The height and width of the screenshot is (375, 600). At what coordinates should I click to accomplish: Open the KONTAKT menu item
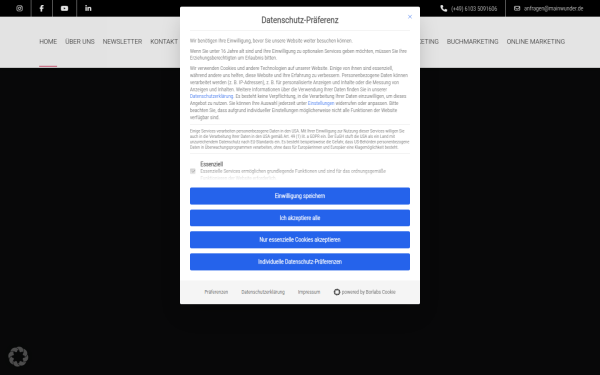click(x=164, y=41)
